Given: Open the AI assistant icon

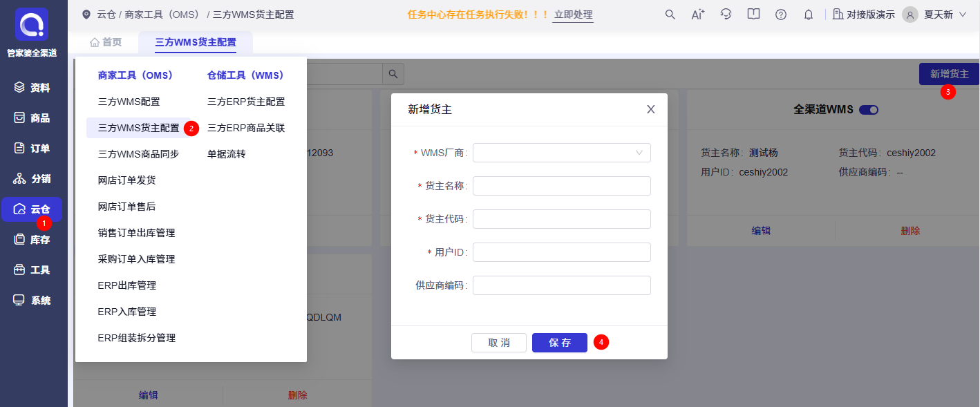Looking at the screenshot, I should pyautogui.click(x=697, y=15).
